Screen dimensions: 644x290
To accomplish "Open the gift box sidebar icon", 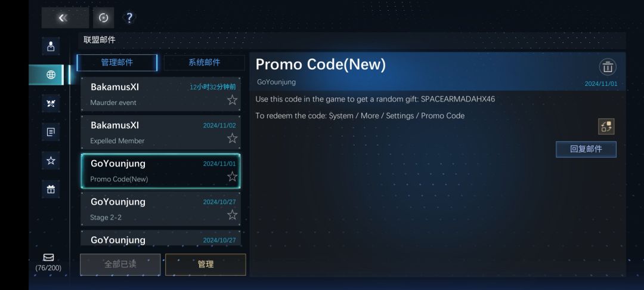I will (51, 189).
